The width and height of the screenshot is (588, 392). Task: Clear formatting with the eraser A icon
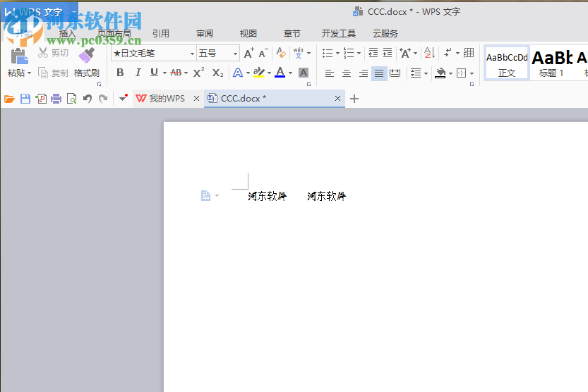pos(281,53)
